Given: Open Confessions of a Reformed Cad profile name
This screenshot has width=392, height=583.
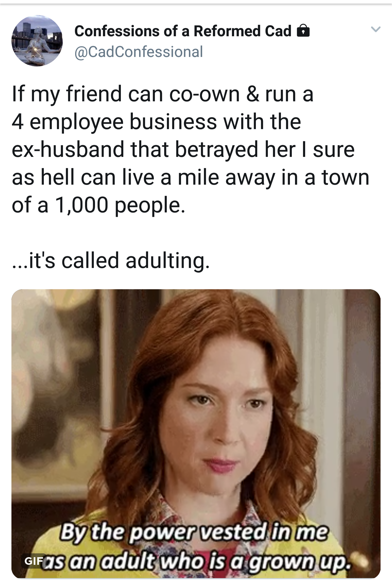Looking at the screenshot, I should pyautogui.click(x=183, y=31).
